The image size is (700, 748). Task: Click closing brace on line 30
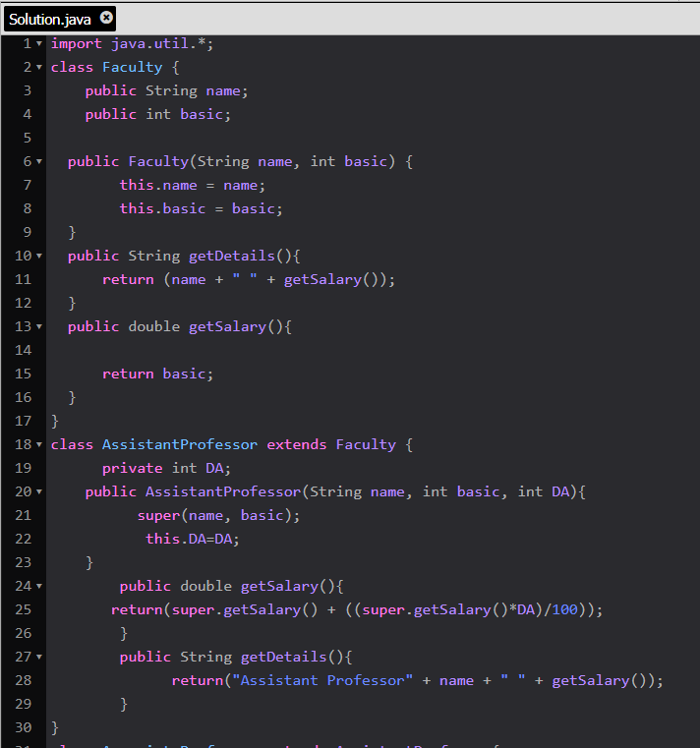tap(55, 727)
